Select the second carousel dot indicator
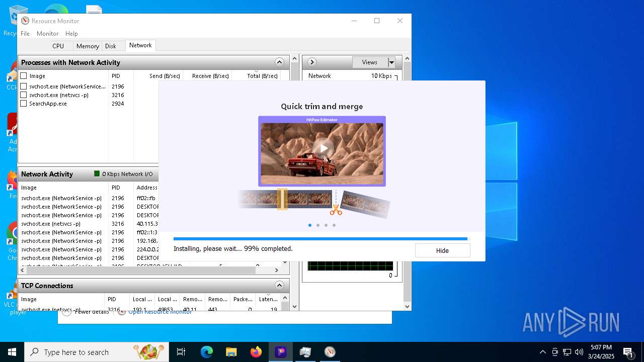This screenshot has width=644, height=362. click(317, 225)
